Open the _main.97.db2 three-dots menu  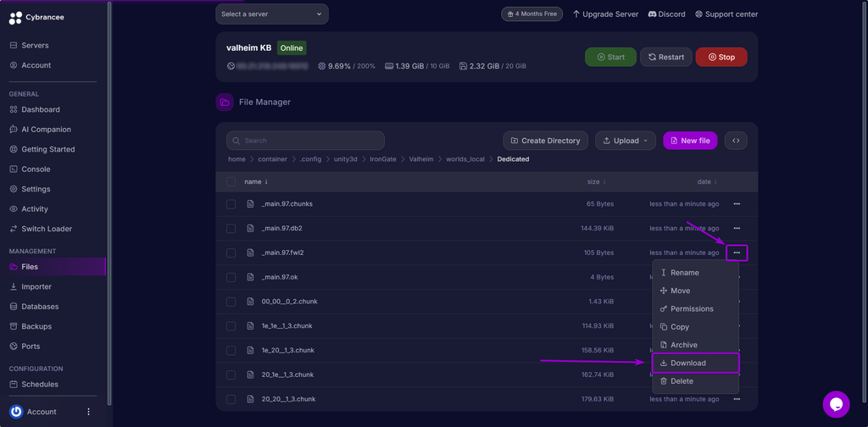coord(737,229)
